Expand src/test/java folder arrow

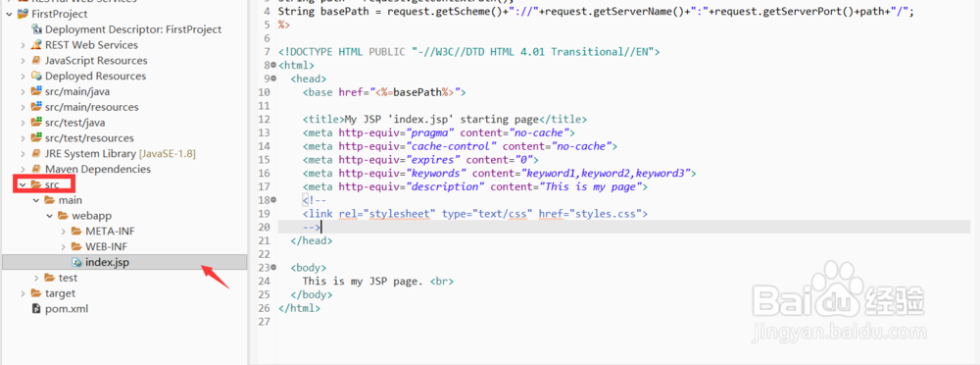click(24, 123)
